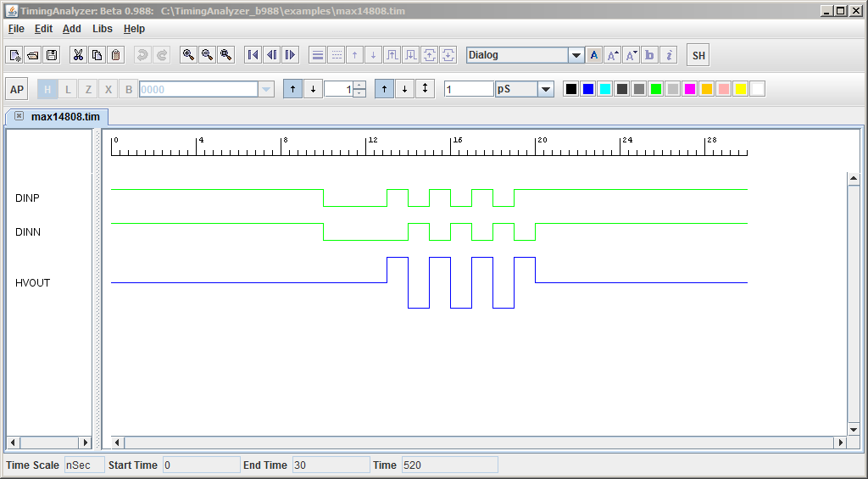
Task: Increase font size with A-up icon
Action: pyautogui.click(x=613, y=55)
